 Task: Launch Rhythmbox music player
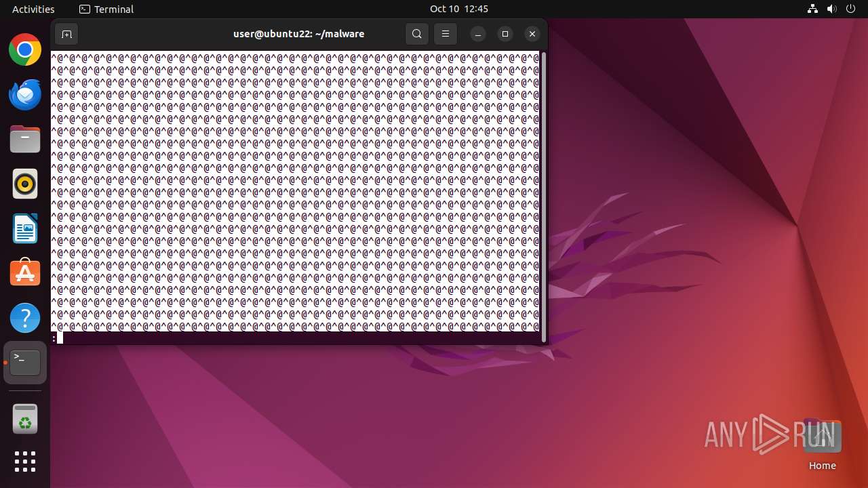point(25,184)
